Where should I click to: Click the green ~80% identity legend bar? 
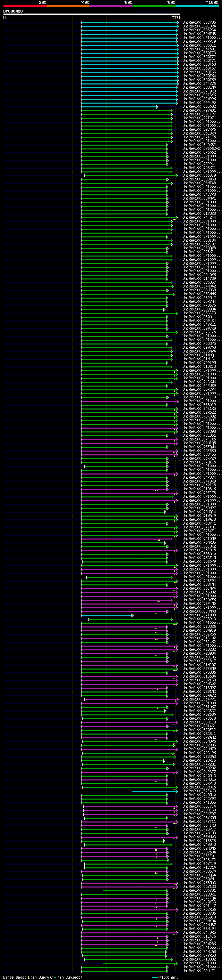click(x=154, y=6)
